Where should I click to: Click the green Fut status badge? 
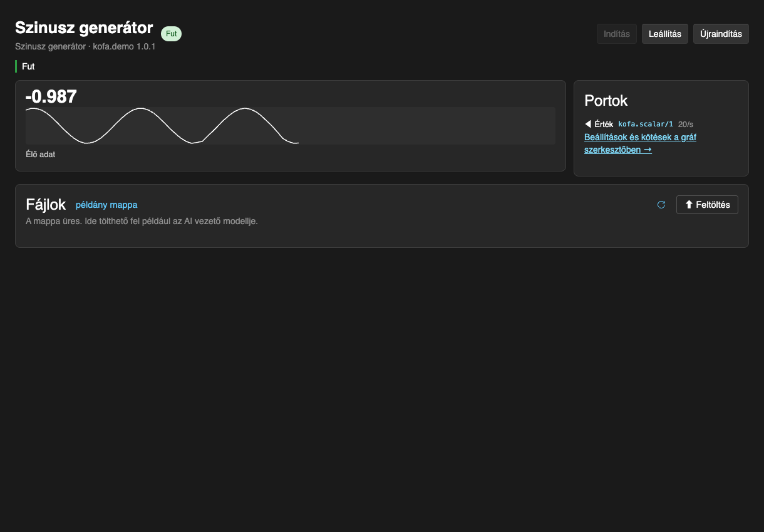coord(171,34)
